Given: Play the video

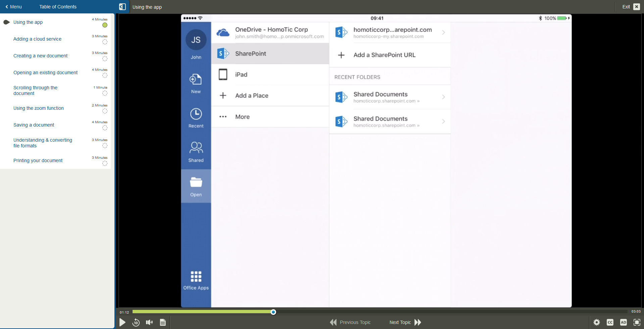Looking at the screenshot, I should tap(122, 322).
